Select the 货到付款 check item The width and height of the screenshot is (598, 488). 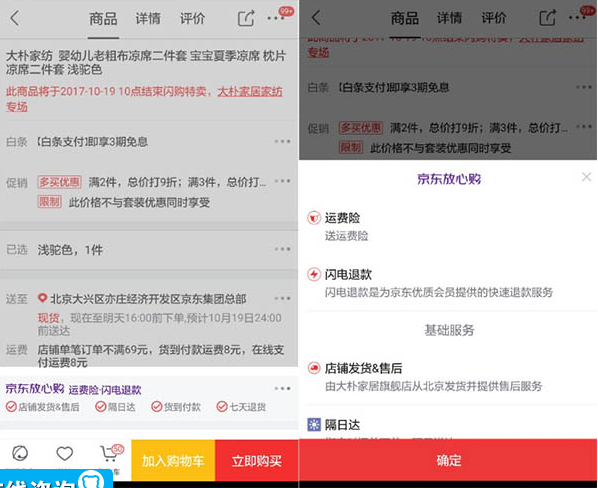tap(176, 407)
